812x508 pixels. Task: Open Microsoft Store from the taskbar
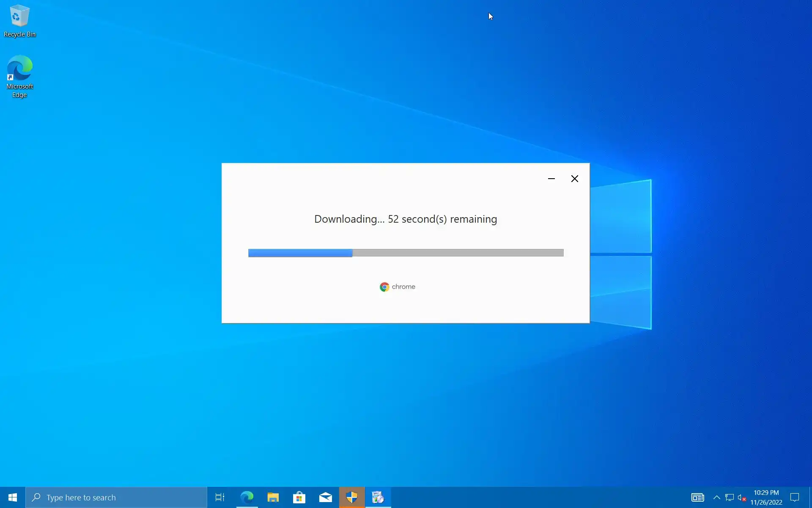pos(299,497)
